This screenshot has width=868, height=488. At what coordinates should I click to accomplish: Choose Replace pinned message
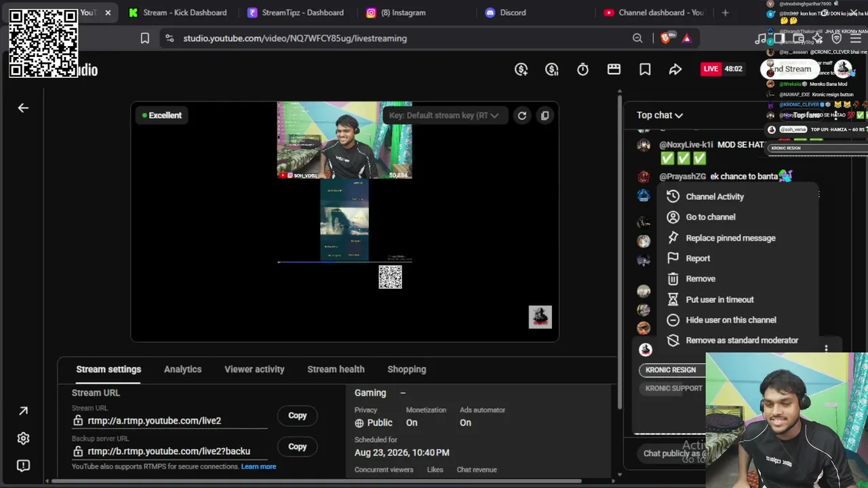pos(738,238)
